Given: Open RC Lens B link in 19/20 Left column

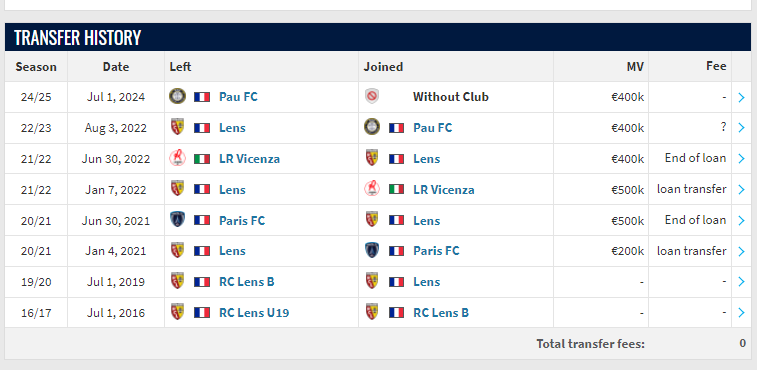Looking at the screenshot, I should point(247,282).
